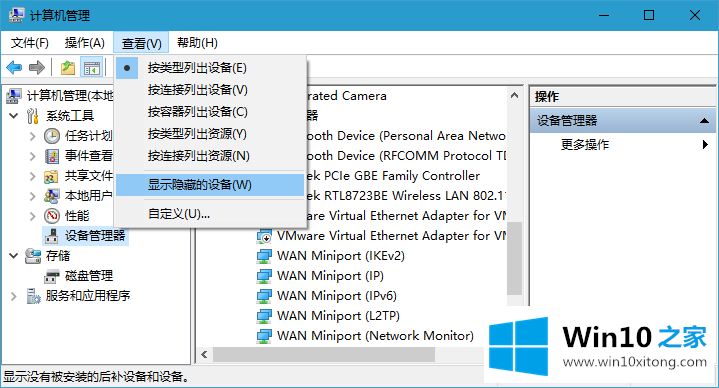Select 'RTL8723BE Wireless LAN 802.11' device row
The width and height of the screenshot is (719, 388).
(405, 196)
